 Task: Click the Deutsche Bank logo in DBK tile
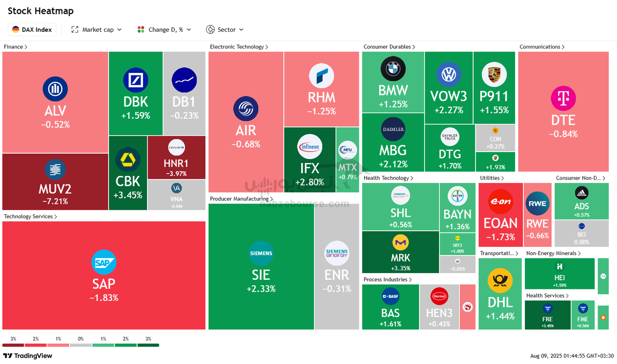click(x=136, y=80)
